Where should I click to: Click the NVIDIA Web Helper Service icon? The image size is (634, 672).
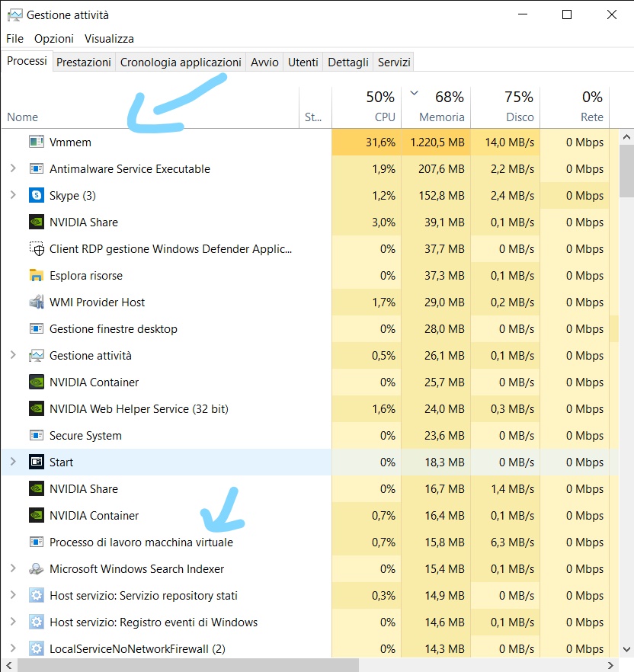(x=37, y=408)
